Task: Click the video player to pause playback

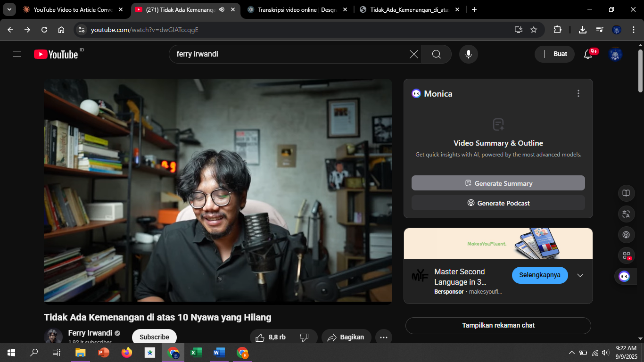Action: pos(218,190)
